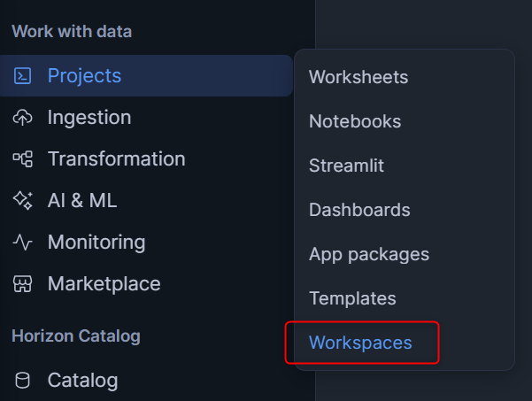The image size is (532, 401).
Task: Open Streamlit from the Projects submenu
Action: (x=346, y=166)
